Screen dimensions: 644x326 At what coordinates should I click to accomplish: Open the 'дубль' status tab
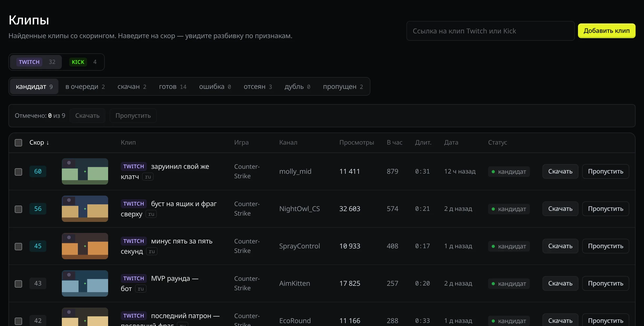click(297, 86)
